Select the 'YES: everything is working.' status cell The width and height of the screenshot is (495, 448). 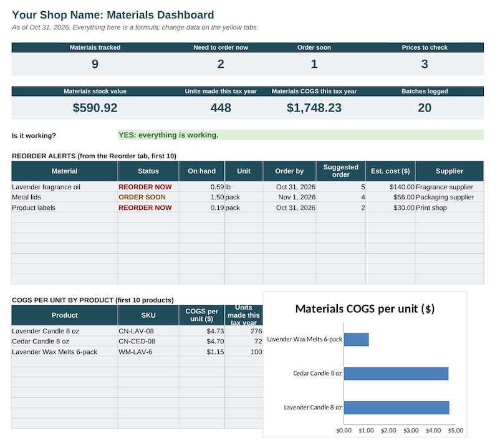pos(301,135)
